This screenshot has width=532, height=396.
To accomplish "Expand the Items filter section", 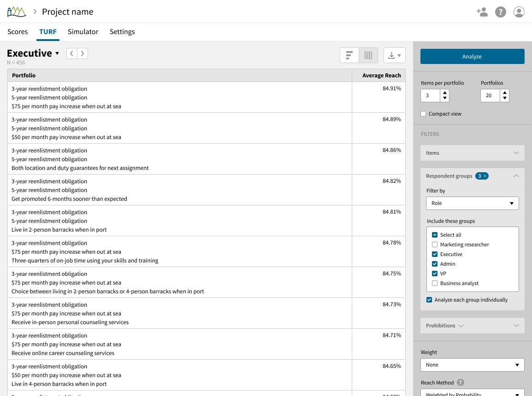I will click(x=472, y=153).
